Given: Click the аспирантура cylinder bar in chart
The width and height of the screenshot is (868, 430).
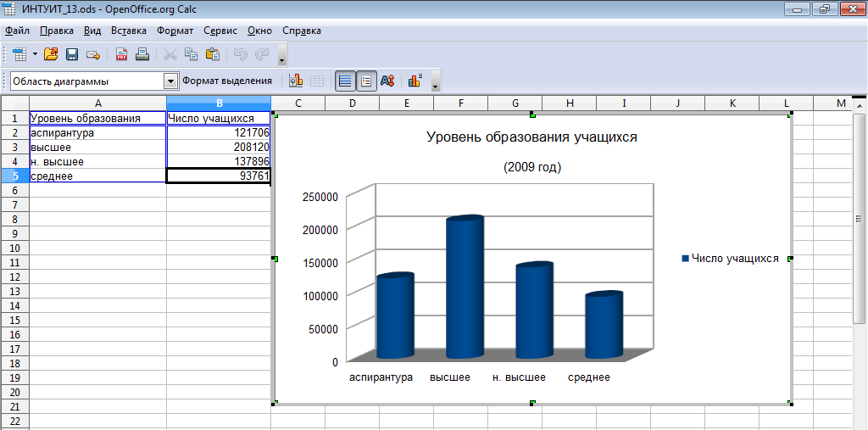Looking at the screenshot, I should click(x=395, y=316).
